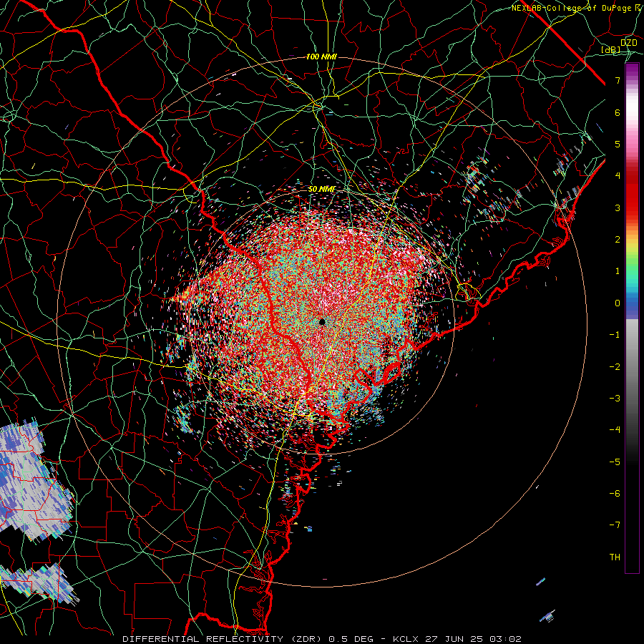Image resolution: width=644 pixels, height=644 pixels.
Task: Click the -6 value on color scale
Action: click(615, 494)
